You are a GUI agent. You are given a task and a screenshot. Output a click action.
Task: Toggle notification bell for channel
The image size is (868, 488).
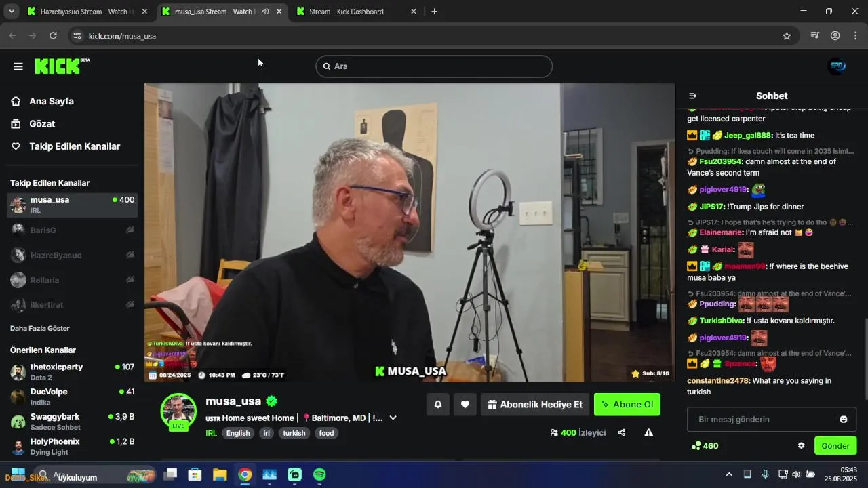click(438, 405)
